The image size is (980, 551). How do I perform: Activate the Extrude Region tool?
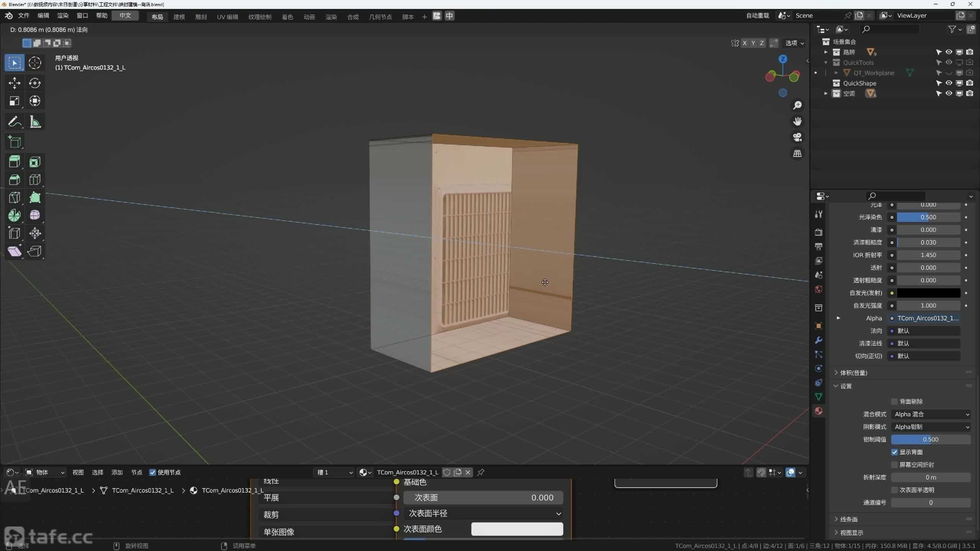[15, 162]
